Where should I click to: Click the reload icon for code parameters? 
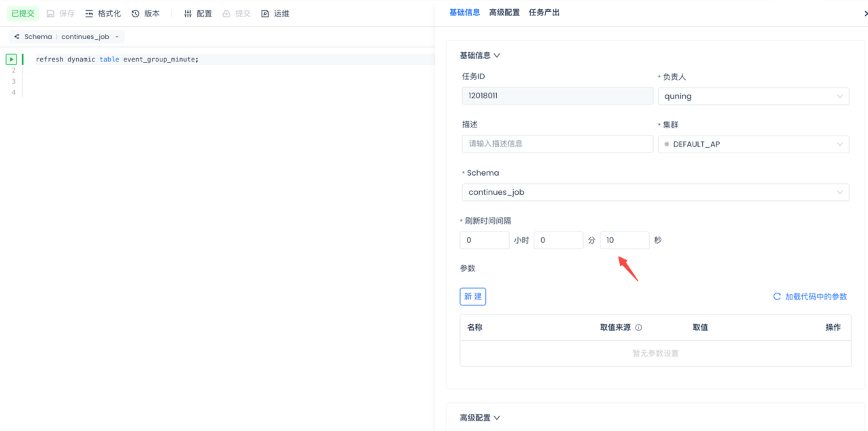[777, 296]
